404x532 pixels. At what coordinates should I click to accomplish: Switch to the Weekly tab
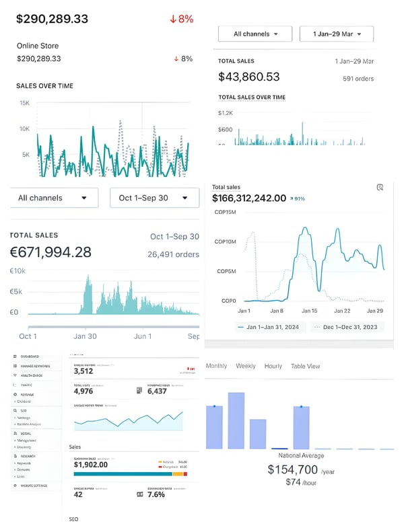(x=246, y=366)
